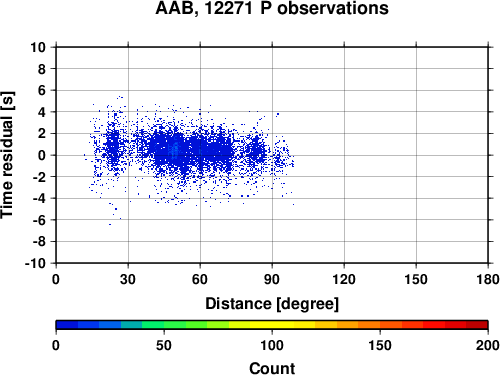The width and height of the screenshot is (500, 375).
Task: Click the colorbar tick label 100
Action: [272, 345]
